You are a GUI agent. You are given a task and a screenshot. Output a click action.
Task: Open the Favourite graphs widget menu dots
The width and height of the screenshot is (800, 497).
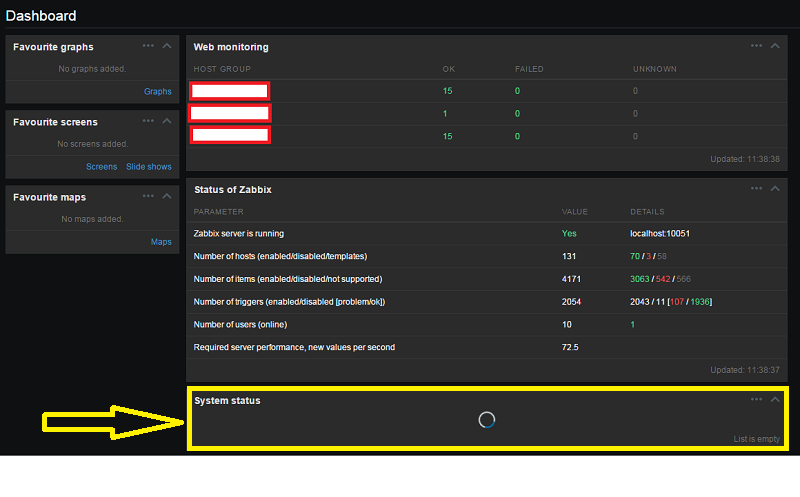pyautogui.click(x=148, y=45)
